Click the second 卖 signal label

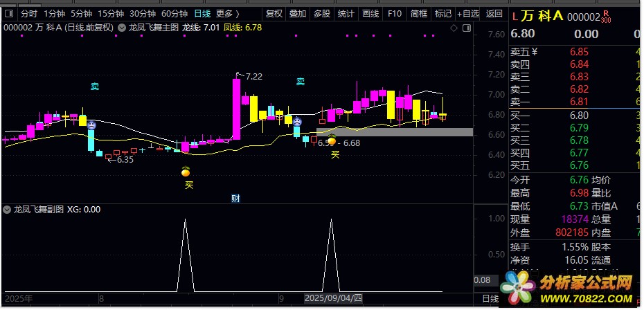click(x=301, y=82)
